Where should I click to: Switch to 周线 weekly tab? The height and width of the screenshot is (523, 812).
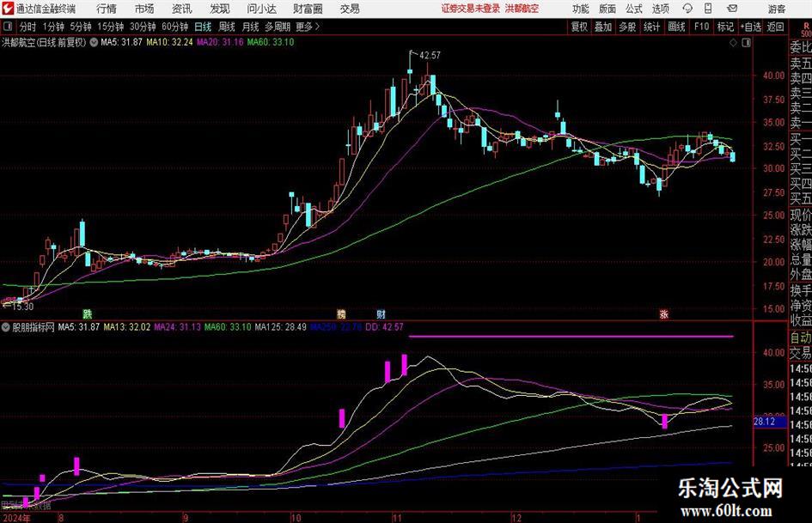(x=227, y=27)
